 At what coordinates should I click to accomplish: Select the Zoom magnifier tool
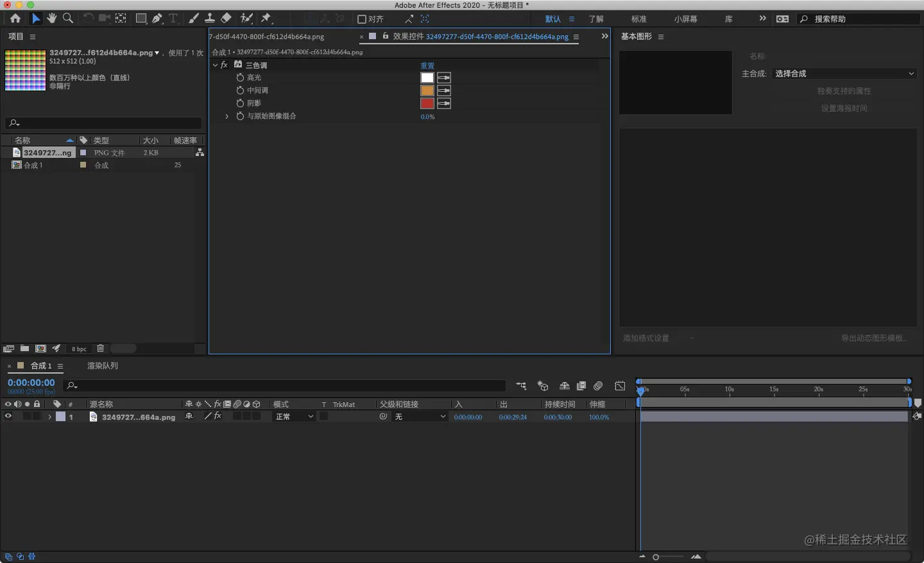67,19
